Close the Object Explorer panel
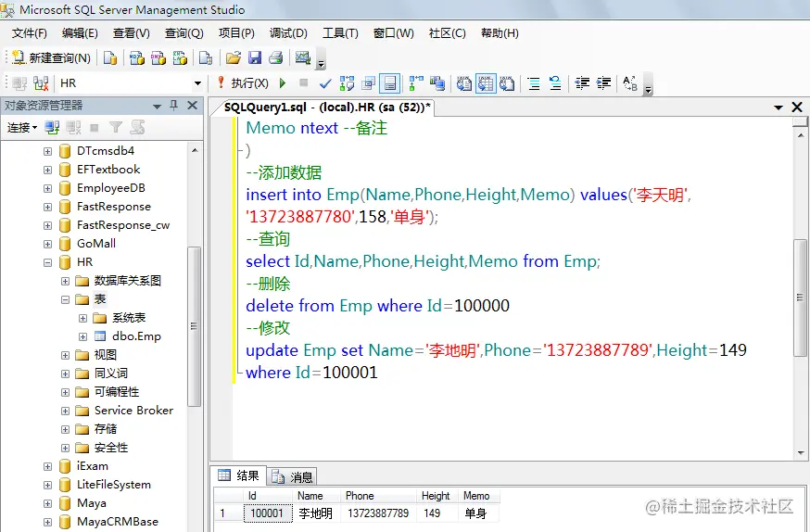 [192, 106]
